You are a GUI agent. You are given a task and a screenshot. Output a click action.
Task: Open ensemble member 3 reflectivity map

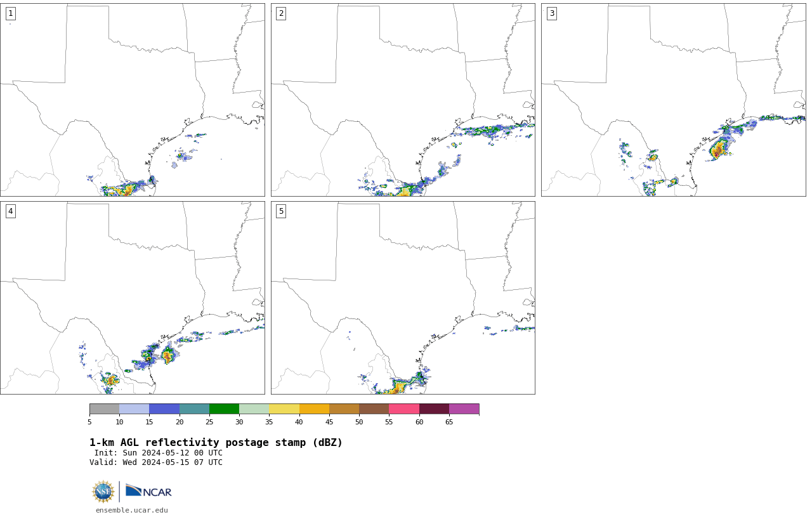(x=673, y=100)
